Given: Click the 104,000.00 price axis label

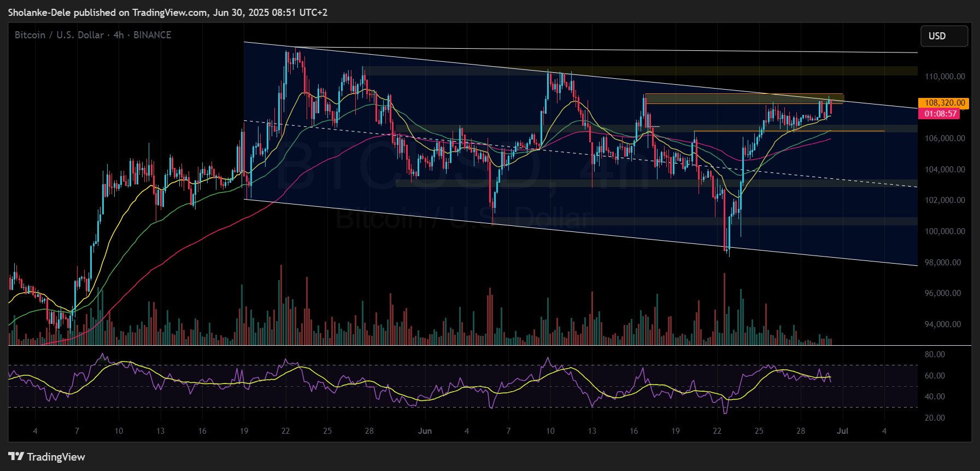Looking at the screenshot, I should click(945, 170).
